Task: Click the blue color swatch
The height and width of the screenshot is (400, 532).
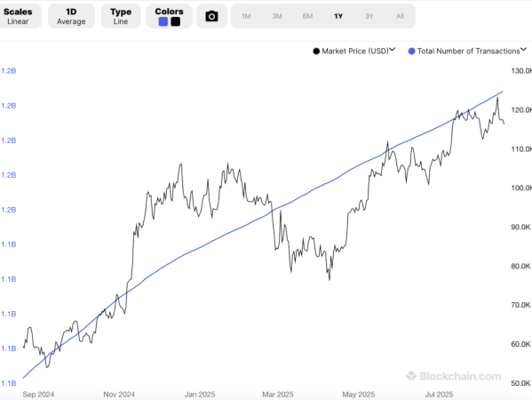Action: tap(163, 21)
